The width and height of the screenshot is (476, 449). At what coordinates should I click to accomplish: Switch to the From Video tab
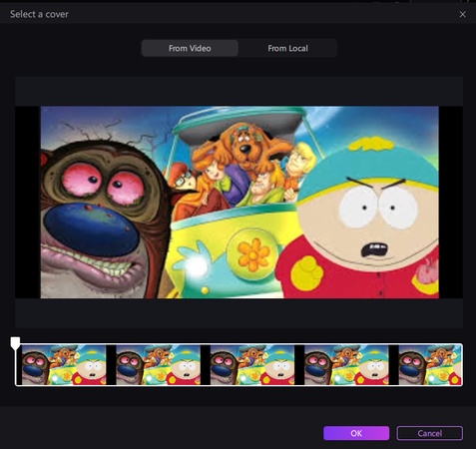[190, 48]
